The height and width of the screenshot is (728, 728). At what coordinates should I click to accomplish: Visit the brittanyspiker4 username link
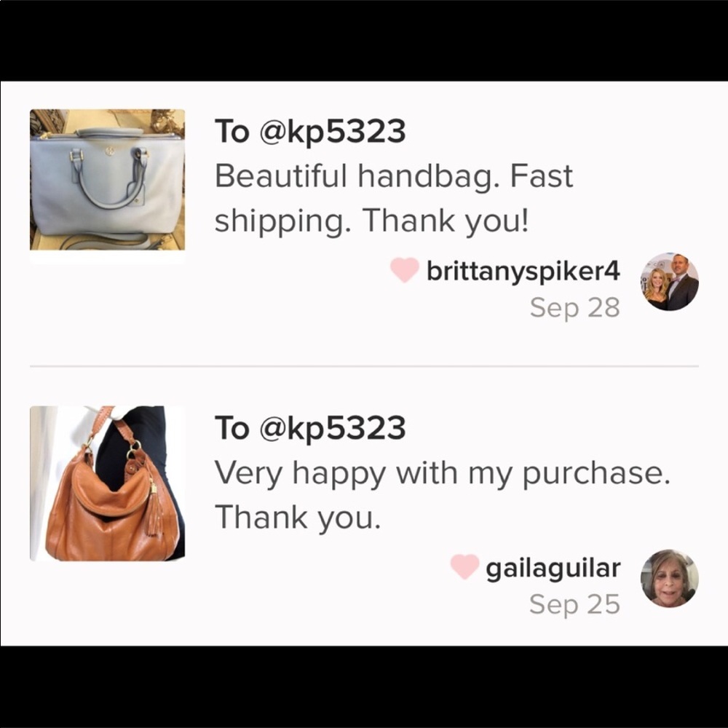[x=523, y=271]
